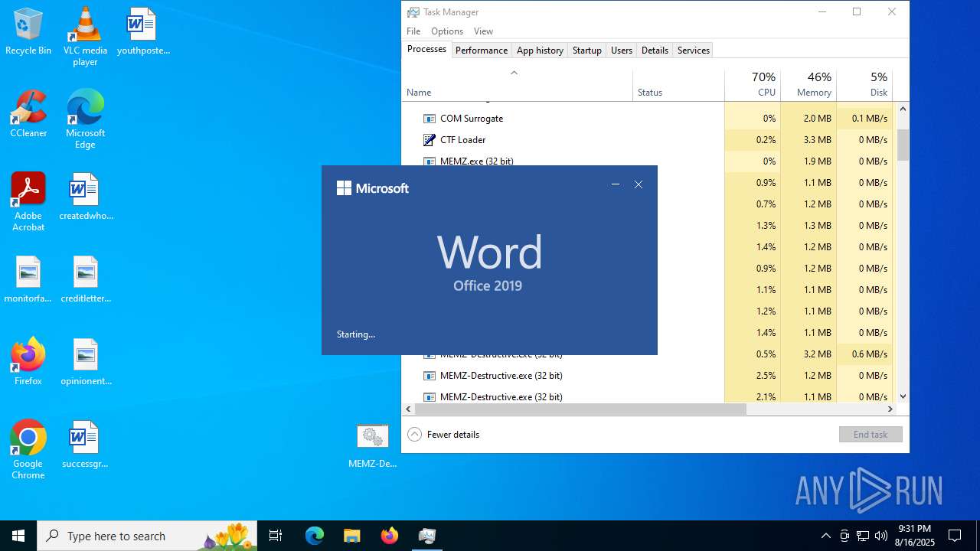Show hidden tray icons chevron
The width and height of the screenshot is (980, 551).
point(825,536)
